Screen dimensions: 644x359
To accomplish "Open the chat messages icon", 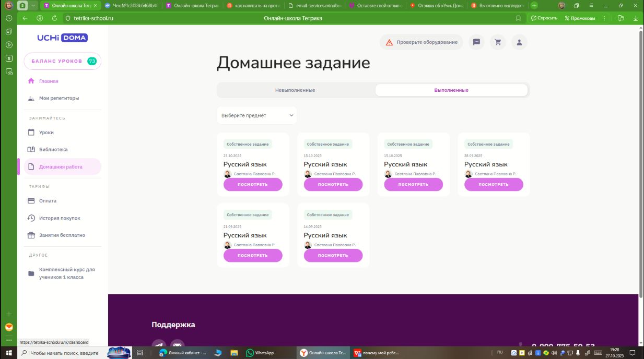I will pos(476,42).
